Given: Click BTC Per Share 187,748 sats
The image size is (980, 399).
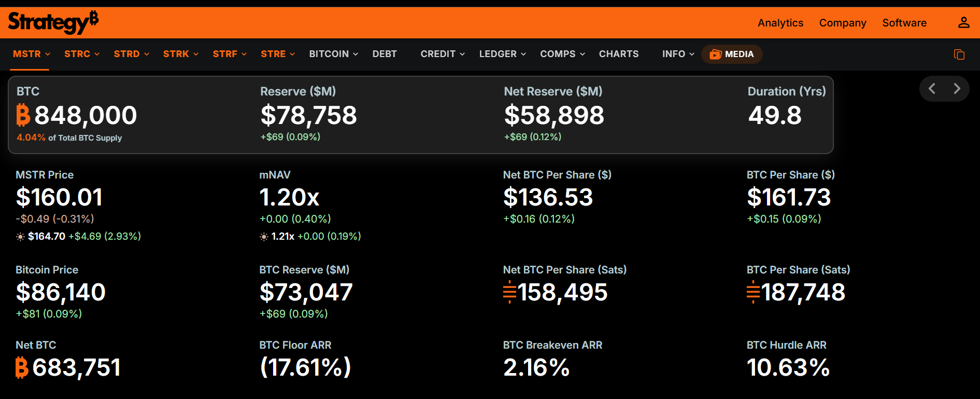Looking at the screenshot, I should [x=796, y=292].
